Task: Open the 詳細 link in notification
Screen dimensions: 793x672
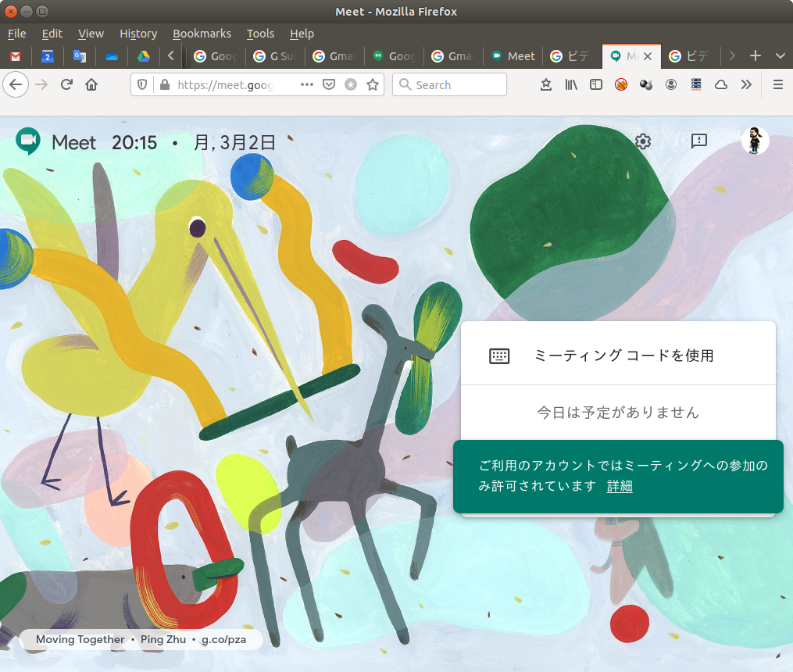Action: click(620, 486)
